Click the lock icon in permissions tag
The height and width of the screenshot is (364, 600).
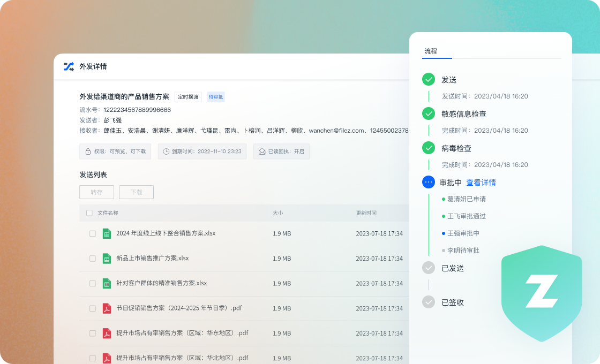pyautogui.click(x=88, y=151)
